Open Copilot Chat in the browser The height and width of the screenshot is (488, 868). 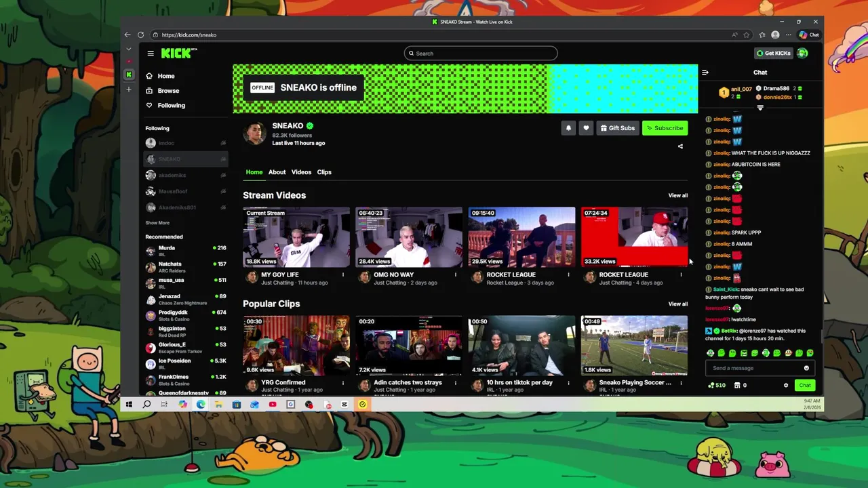tap(809, 35)
